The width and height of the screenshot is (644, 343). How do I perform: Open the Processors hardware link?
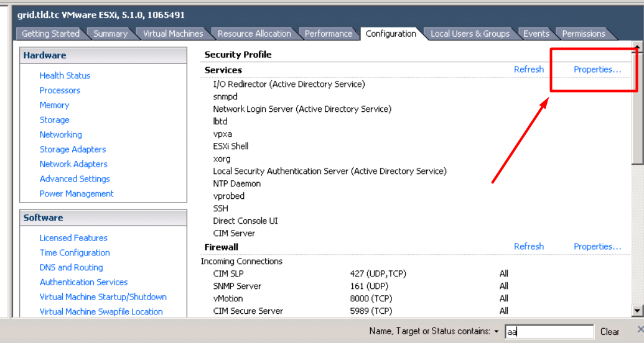(60, 90)
